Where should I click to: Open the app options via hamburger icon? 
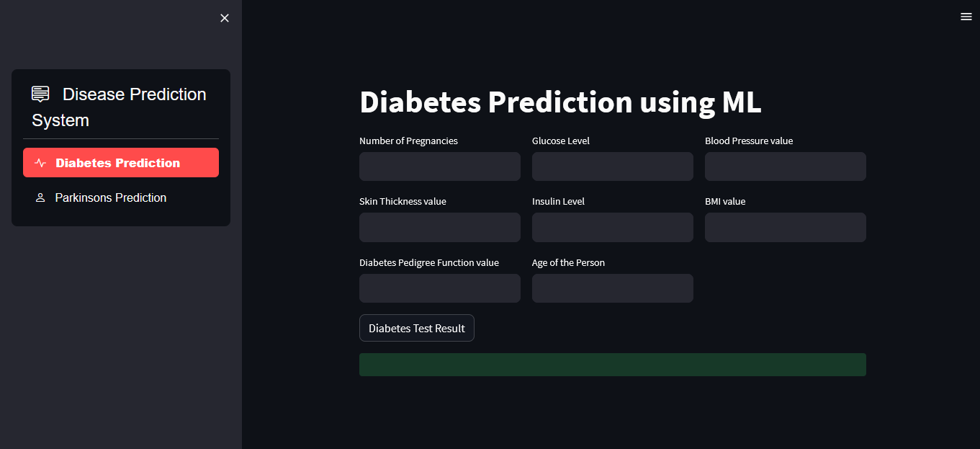pyautogui.click(x=966, y=16)
